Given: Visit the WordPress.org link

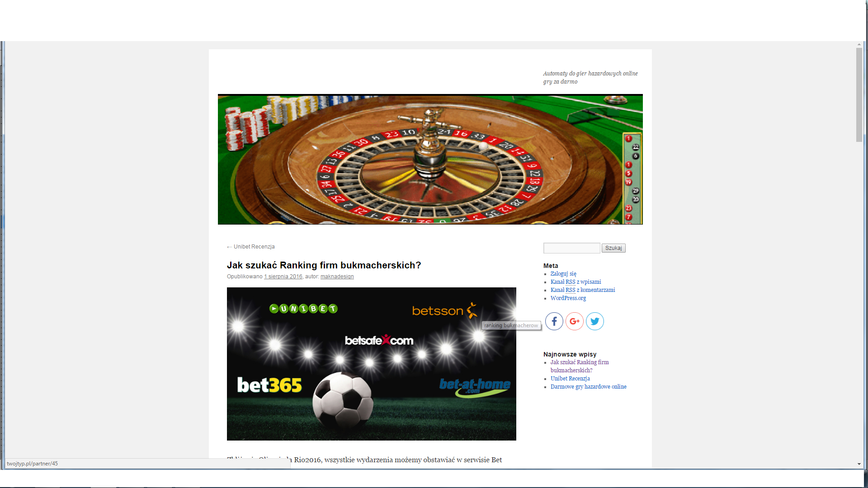Looking at the screenshot, I should click(x=568, y=298).
